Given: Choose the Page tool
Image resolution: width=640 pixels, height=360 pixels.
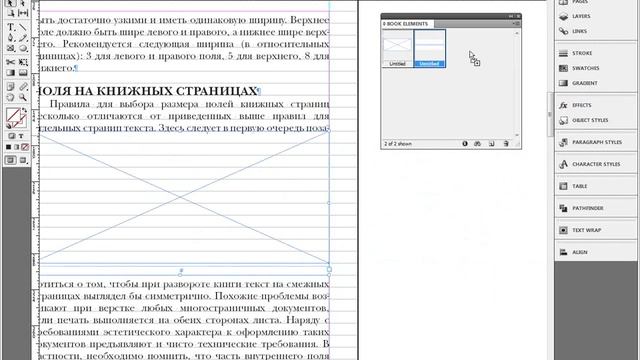Looking at the screenshot, I should (10, 13).
